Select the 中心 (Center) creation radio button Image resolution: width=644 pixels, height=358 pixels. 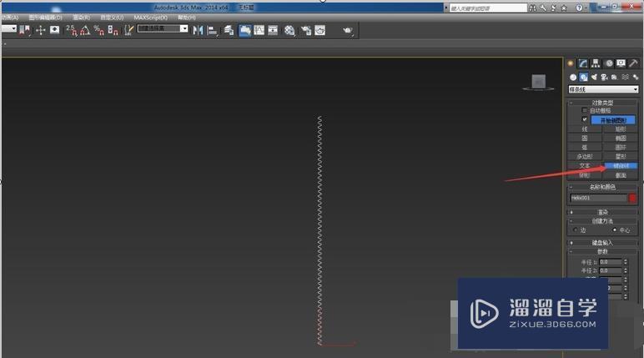click(615, 230)
